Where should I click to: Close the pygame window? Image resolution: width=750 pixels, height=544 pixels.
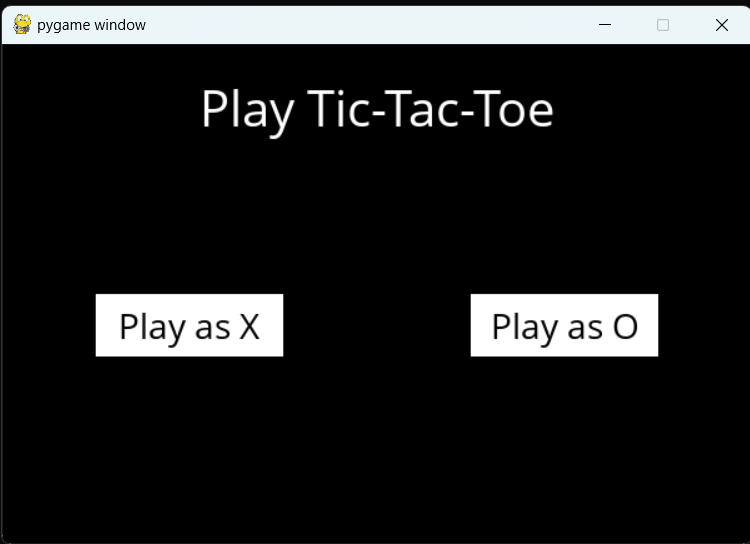click(722, 25)
